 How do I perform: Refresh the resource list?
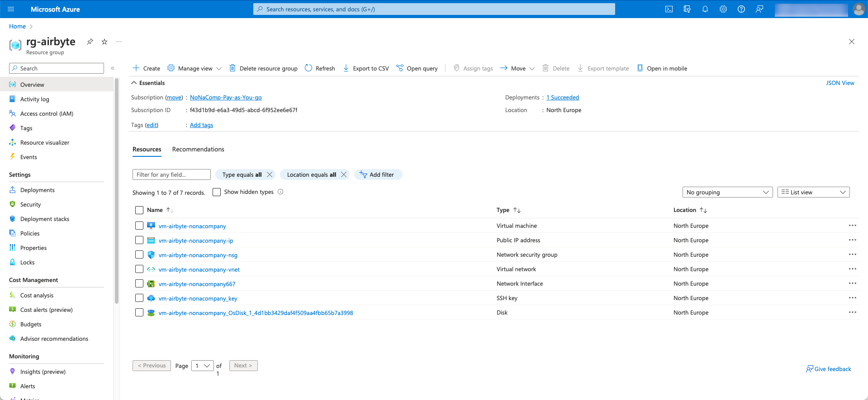pyautogui.click(x=320, y=68)
